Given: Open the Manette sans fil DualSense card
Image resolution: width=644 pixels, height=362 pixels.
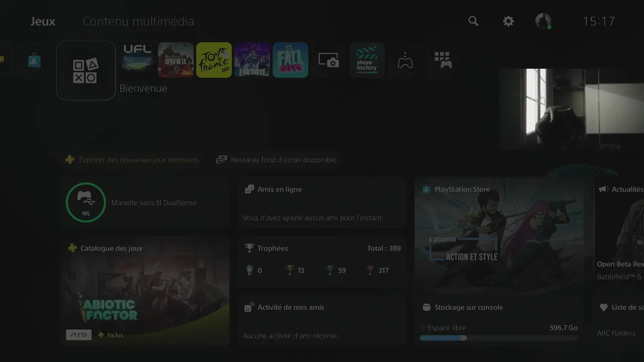Looking at the screenshot, I should [145, 202].
